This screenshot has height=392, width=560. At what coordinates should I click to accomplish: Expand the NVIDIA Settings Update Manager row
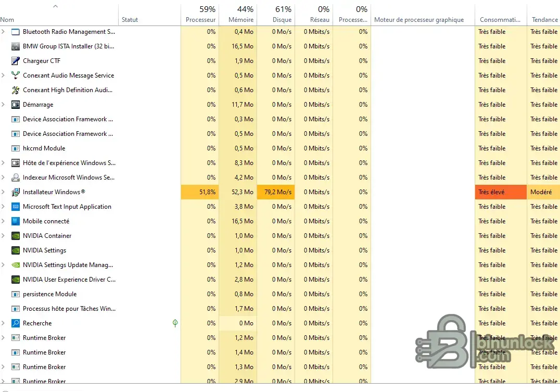[x=3, y=265]
